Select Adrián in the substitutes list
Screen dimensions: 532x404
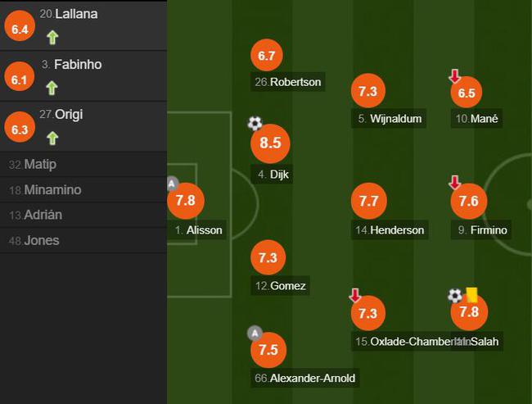click(83, 215)
